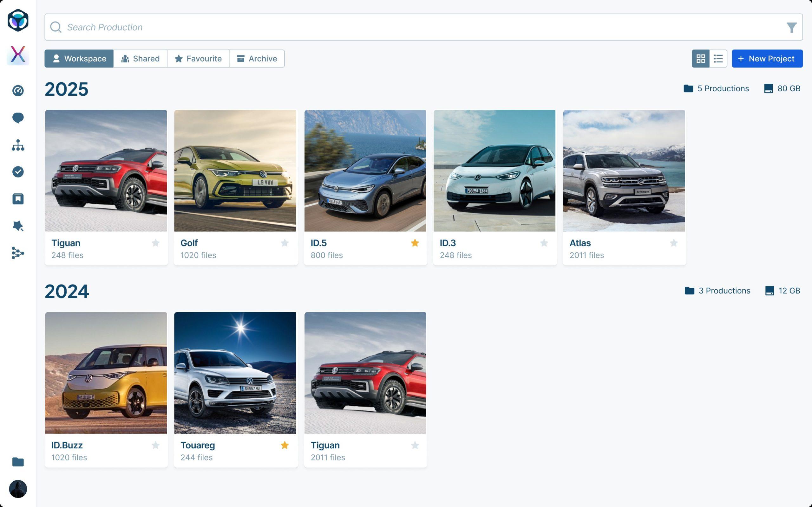Switch to list view layout
Viewport: 812px width, 507px height.
click(718, 59)
